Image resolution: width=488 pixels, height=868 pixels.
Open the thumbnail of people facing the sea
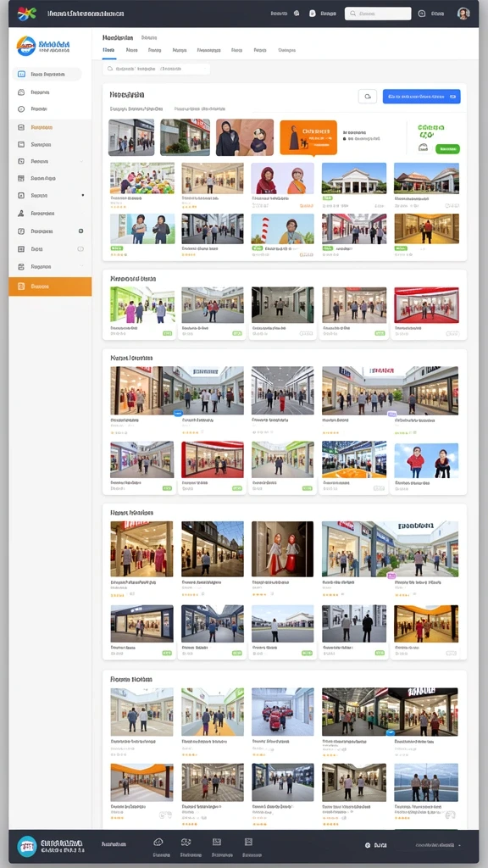pos(426,782)
